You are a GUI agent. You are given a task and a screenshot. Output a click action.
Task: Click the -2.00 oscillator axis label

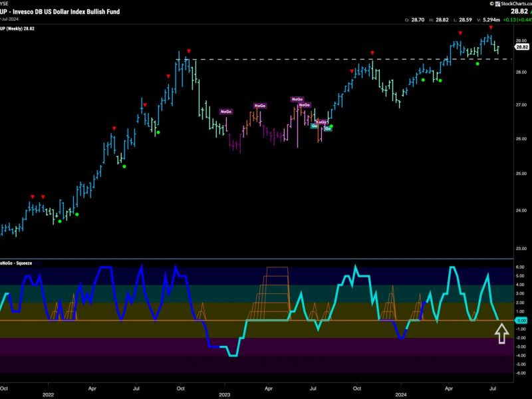click(520, 338)
